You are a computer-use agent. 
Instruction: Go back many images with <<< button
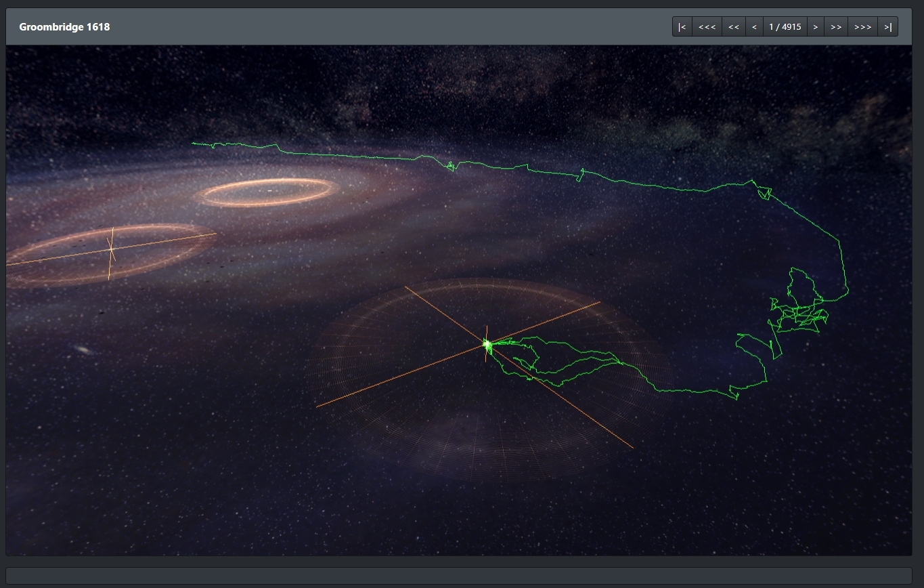pos(707,27)
